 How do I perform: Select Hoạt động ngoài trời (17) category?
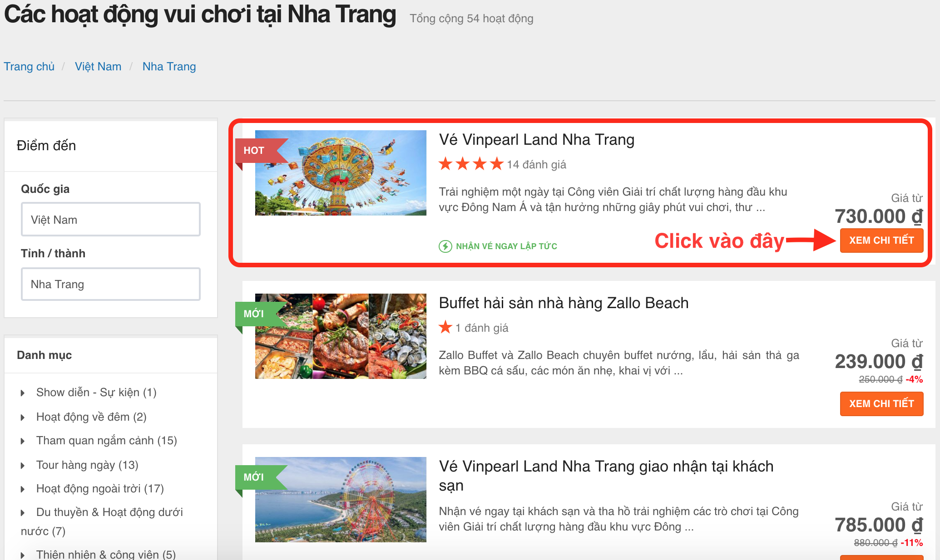coord(100,489)
